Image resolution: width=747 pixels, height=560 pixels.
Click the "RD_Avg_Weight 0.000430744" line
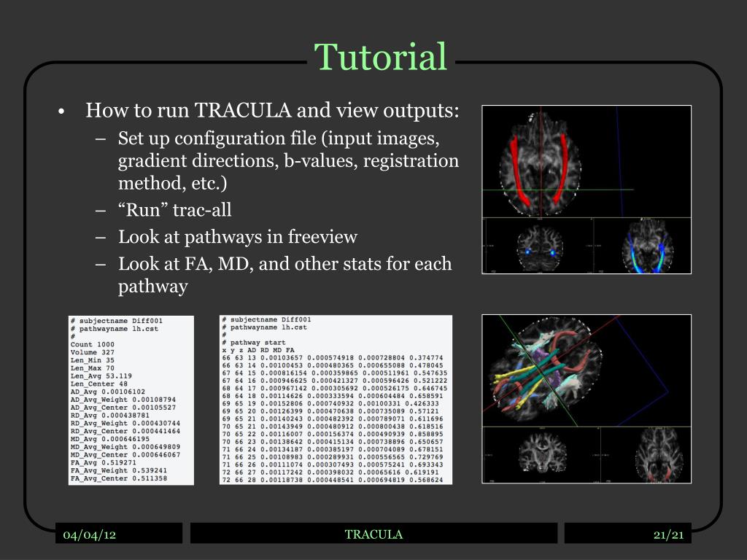pyautogui.click(x=125, y=424)
